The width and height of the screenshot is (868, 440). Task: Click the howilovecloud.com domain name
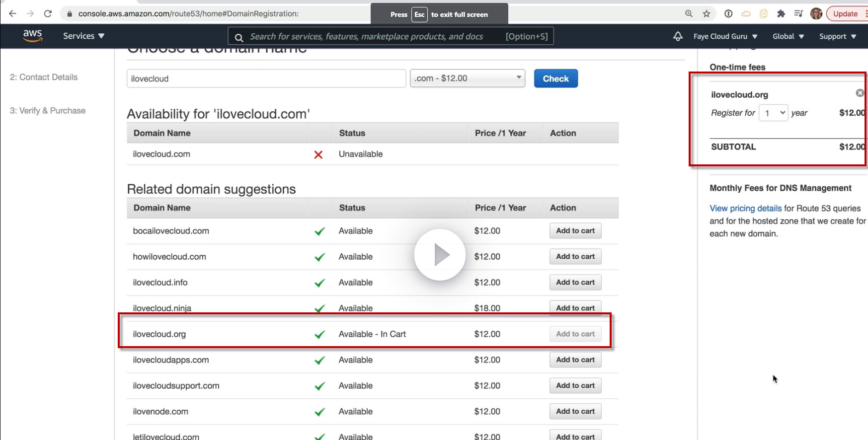(169, 257)
